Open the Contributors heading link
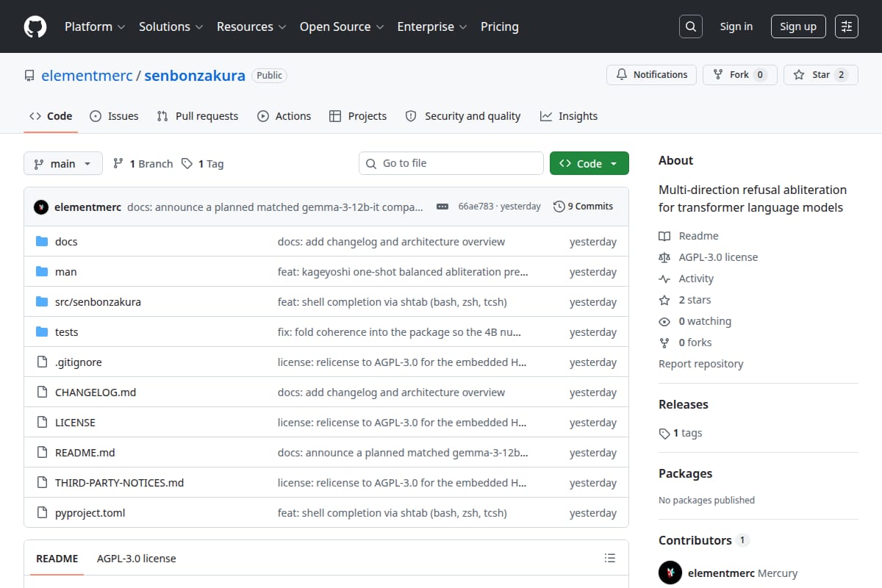The height and width of the screenshot is (588, 882). [703, 540]
